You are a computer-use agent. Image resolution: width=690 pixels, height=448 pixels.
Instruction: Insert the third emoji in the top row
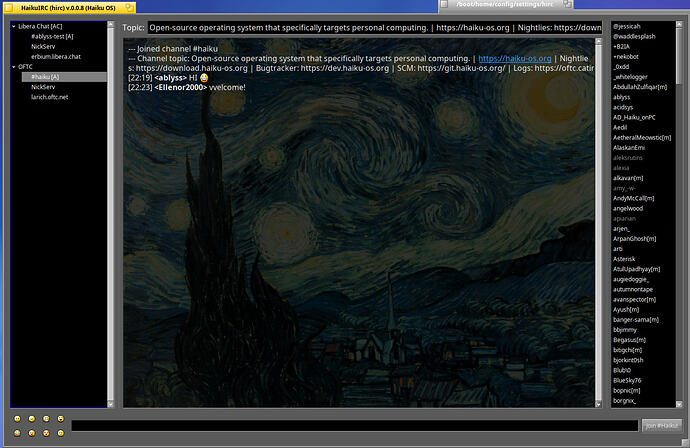(x=46, y=419)
